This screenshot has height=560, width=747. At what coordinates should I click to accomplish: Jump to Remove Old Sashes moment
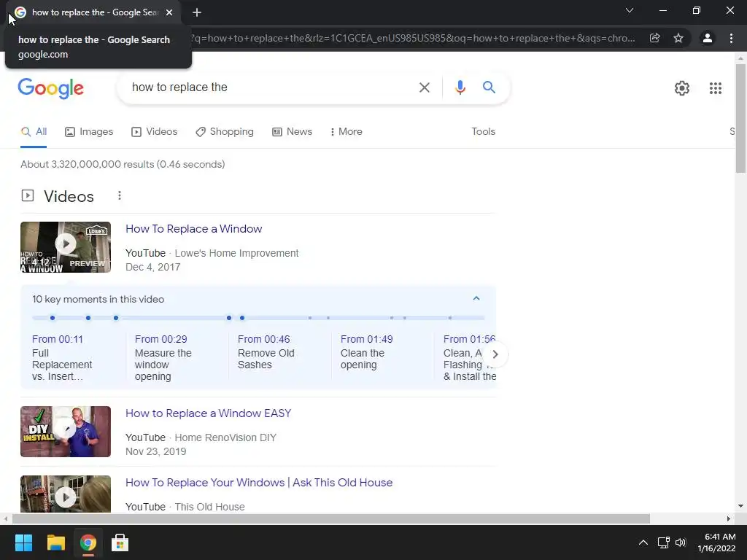click(x=266, y=359)
